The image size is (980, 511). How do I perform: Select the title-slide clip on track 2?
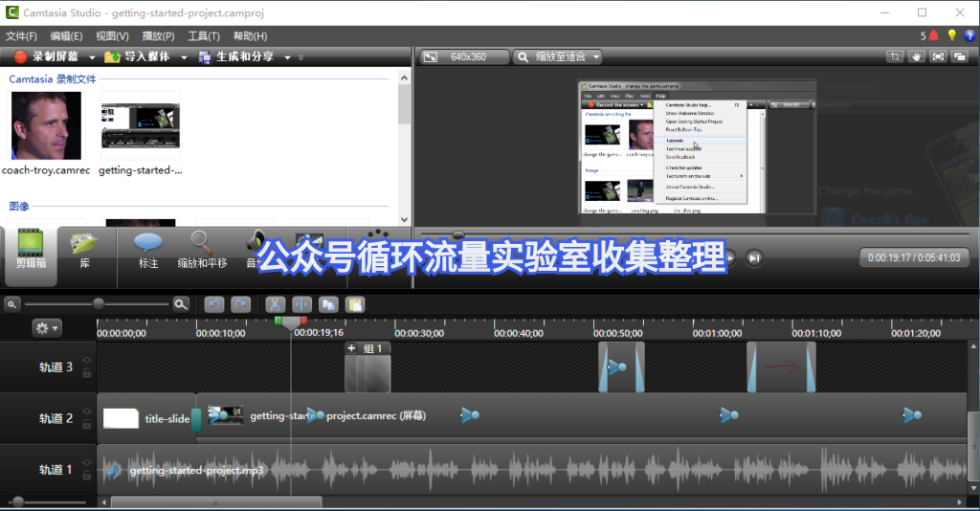point(146,418)
